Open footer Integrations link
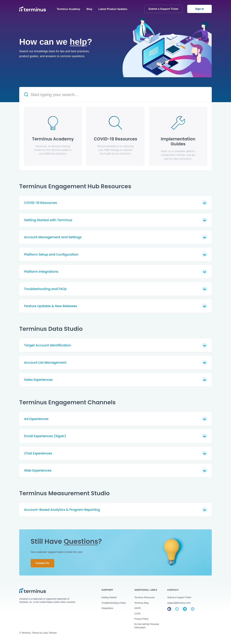The width and height of the screenshot is (231, 644). tap(107, 608)
